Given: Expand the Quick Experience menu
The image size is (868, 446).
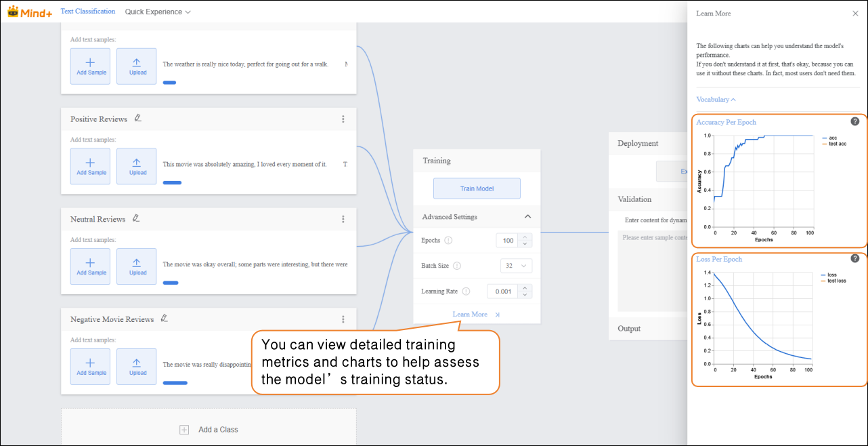Looking at the screenshot, I should coord(158,12).
